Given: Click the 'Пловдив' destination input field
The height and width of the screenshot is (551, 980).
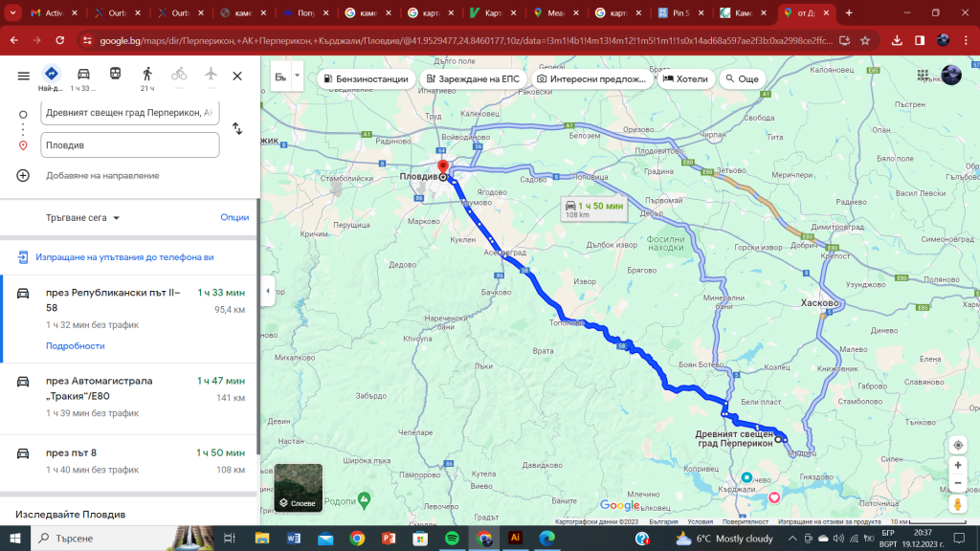Looking at the screenshot, I should (x=130, y=145).
